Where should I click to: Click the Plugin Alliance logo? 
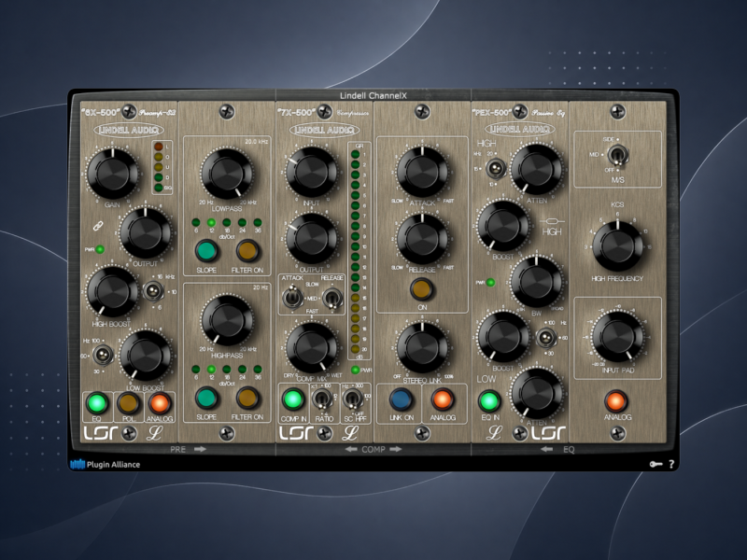106,464
